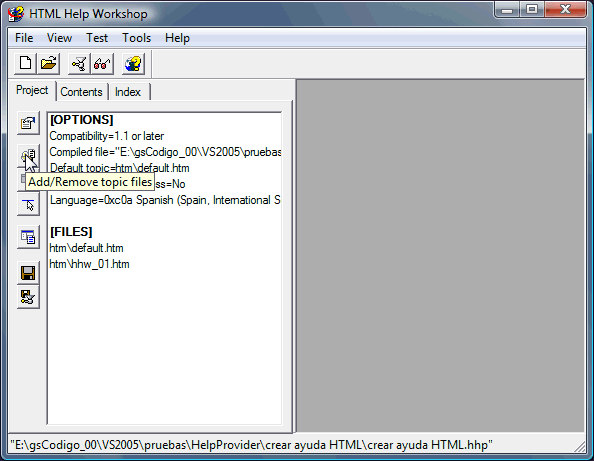Open the Test menu

(97, 38)
